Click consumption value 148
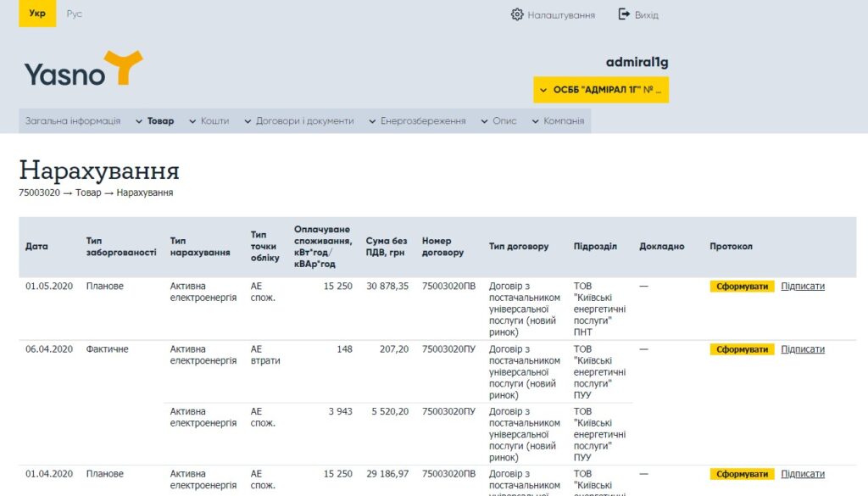Image resolution: width=868 pixels, height=496 pixels. [344, 349]
